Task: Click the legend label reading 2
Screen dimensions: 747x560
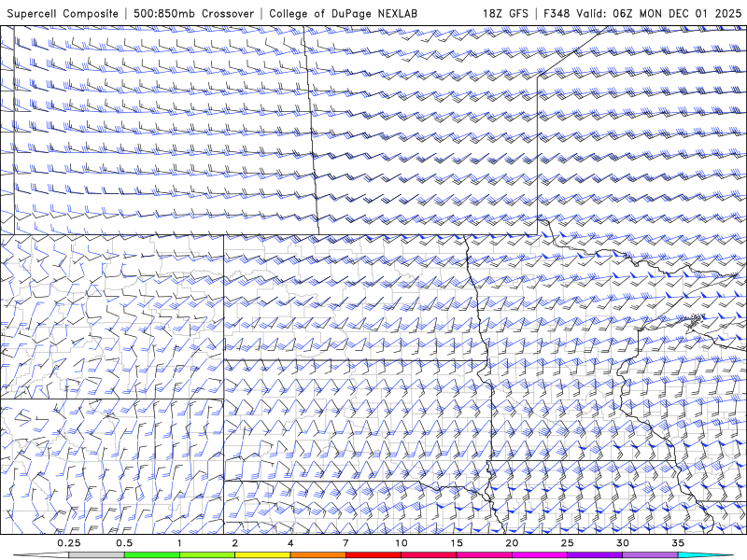Action: [x=235, y=543]
